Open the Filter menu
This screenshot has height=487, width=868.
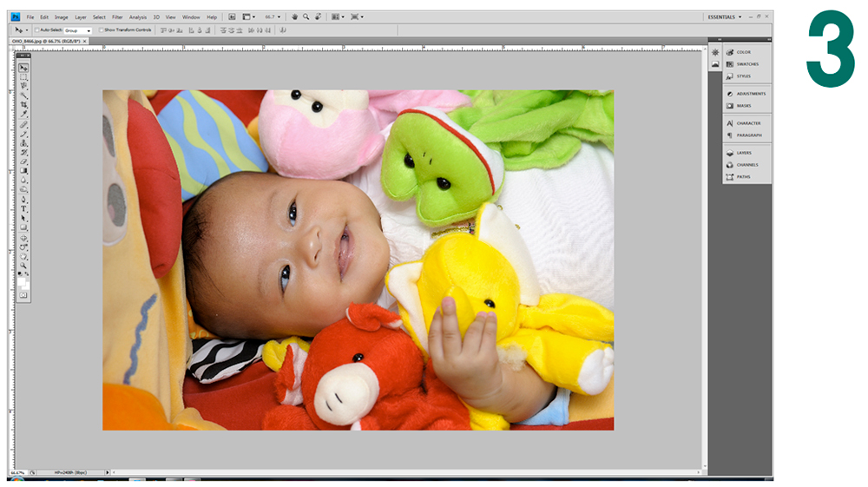click(116, 16)
